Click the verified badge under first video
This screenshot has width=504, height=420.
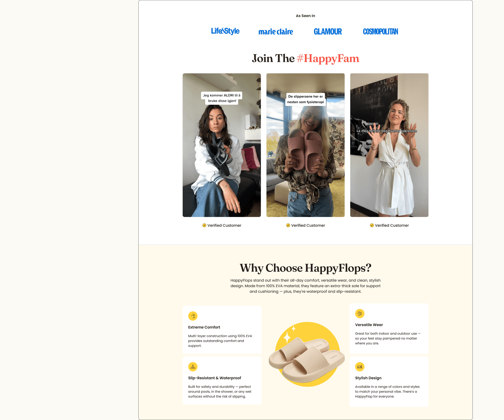point(204,225)
